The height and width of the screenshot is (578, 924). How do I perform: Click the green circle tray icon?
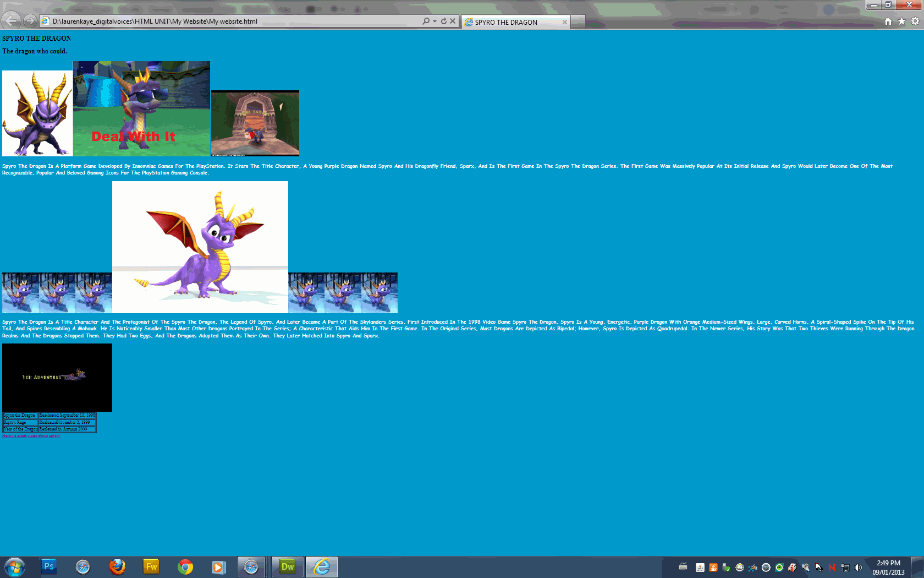click(x=779, y=568)
